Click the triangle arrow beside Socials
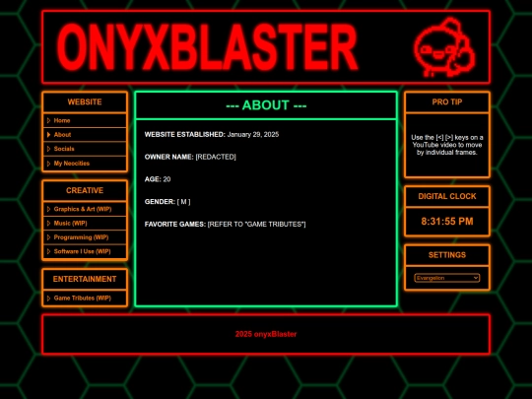This screenshot has width=532, height=399. tap(48, 149)
